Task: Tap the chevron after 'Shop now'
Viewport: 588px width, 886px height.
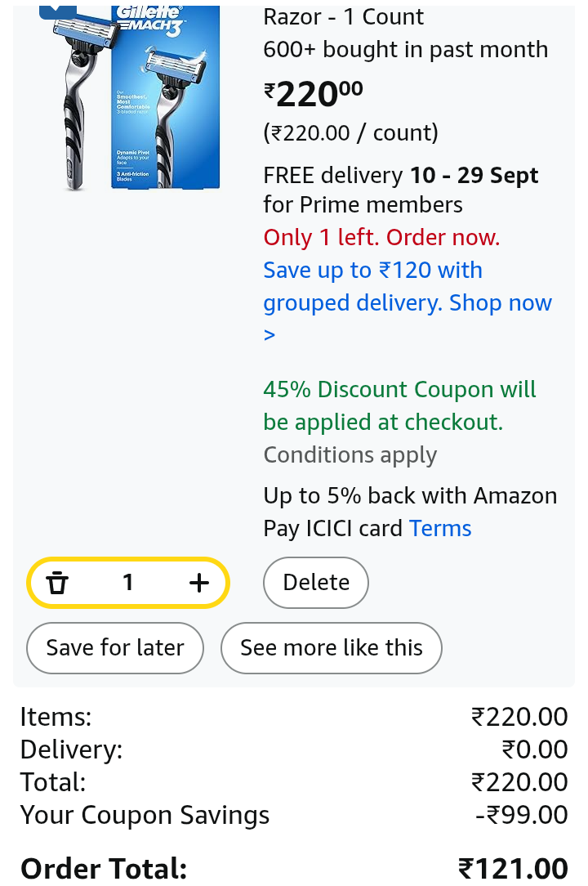Action: click(269, 335)
